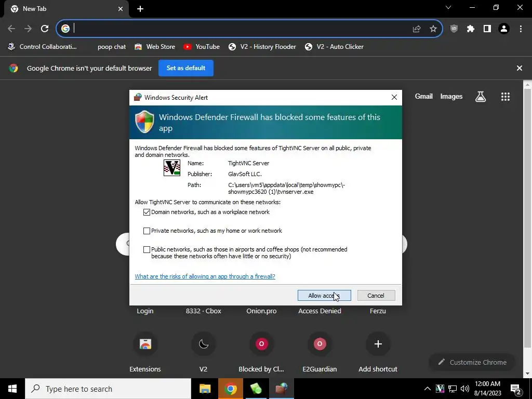This screenshot has width=532, height=399.
Task: Open V2 - History Flooder bookmark
Action: click(262, 47)
